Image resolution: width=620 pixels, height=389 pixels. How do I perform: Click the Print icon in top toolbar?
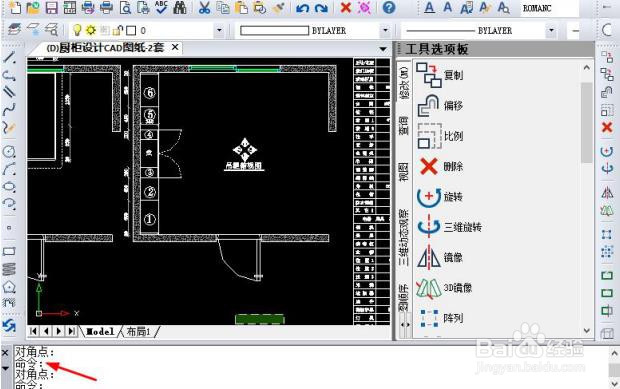pos(106,8)
